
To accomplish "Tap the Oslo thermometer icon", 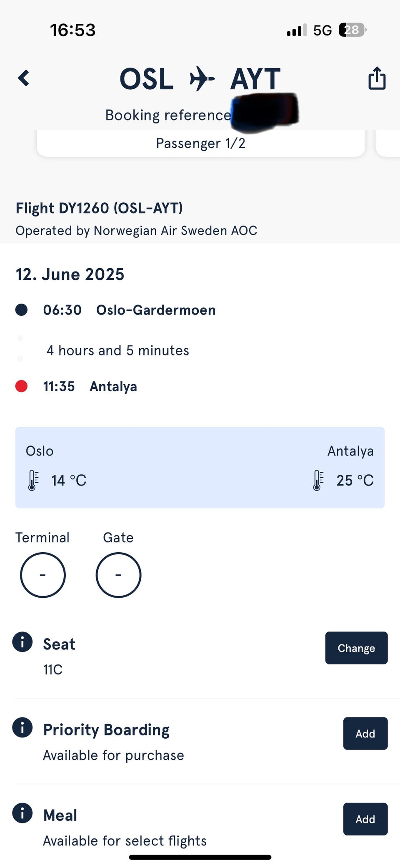I will pos(33,480).
